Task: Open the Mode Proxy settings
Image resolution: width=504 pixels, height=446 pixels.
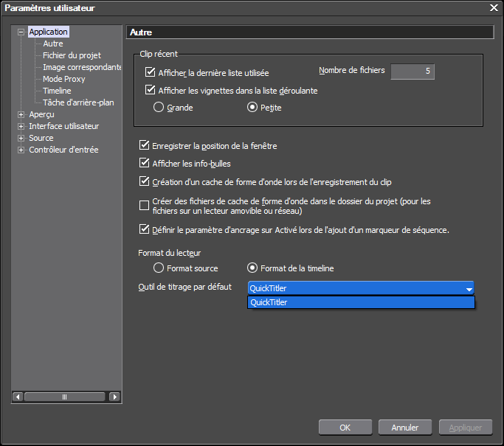Action: [63, 80]
